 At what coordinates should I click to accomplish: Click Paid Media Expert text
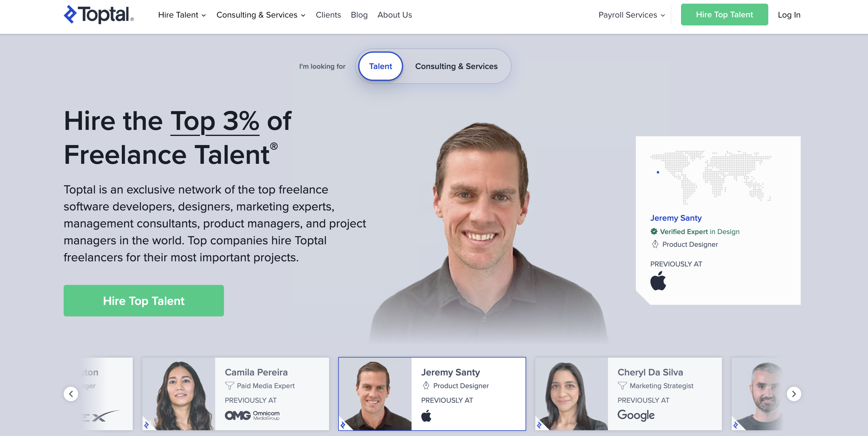265,385
